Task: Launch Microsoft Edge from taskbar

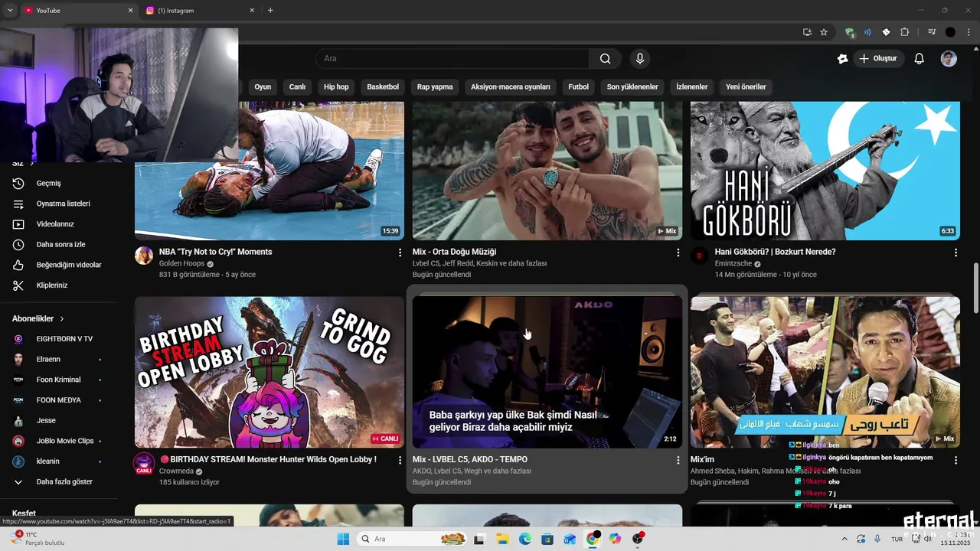Action: click(524, 539)
